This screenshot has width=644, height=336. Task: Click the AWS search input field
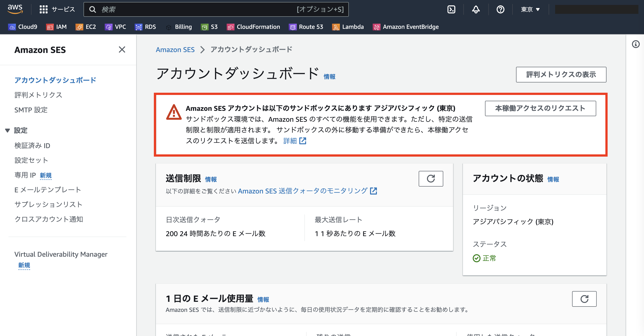(x=195, y=10)
